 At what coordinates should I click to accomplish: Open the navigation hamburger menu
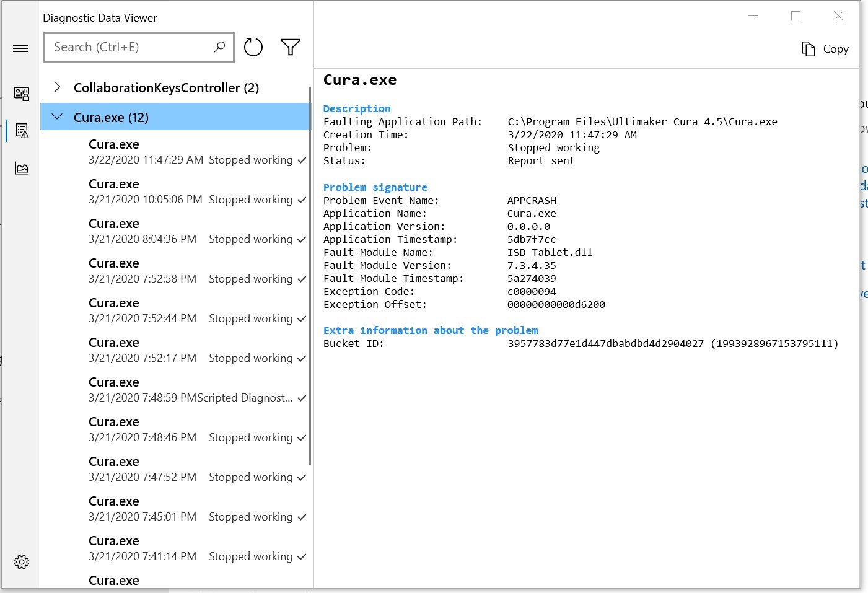click(20, 48)
